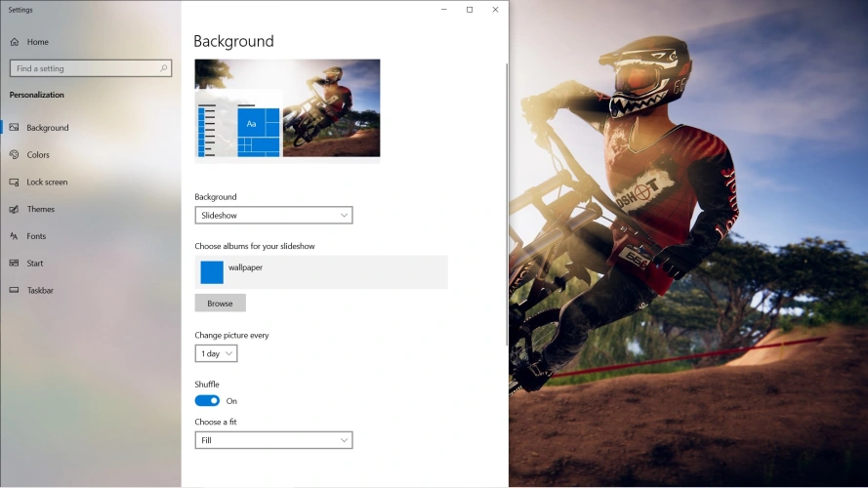Viewport: 868px width, 488px height.
Task: Select the wallpaper album entry
Action: tap(321, 272)
